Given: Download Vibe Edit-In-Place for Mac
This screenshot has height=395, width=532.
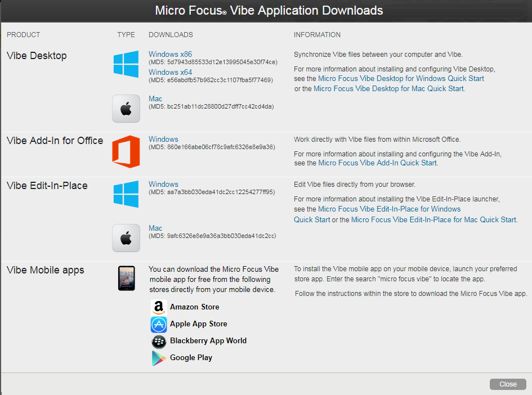Looking at the screenshot, I should (155, 228).
